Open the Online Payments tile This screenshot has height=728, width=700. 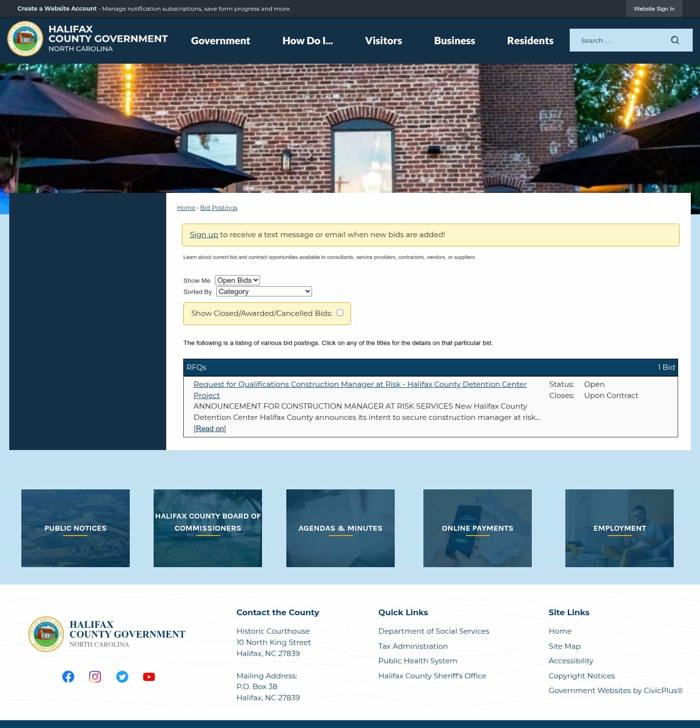pos(477,528)
